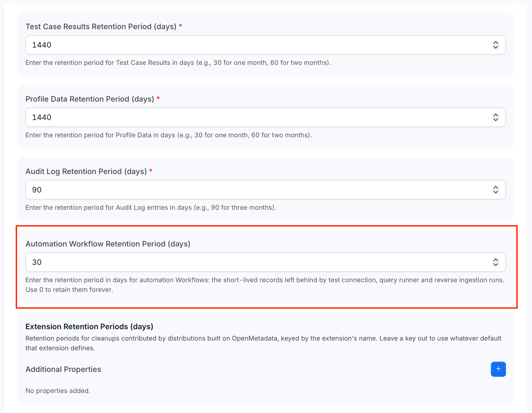Click the Automation Workflow retention period input

(x=265, y=262)
